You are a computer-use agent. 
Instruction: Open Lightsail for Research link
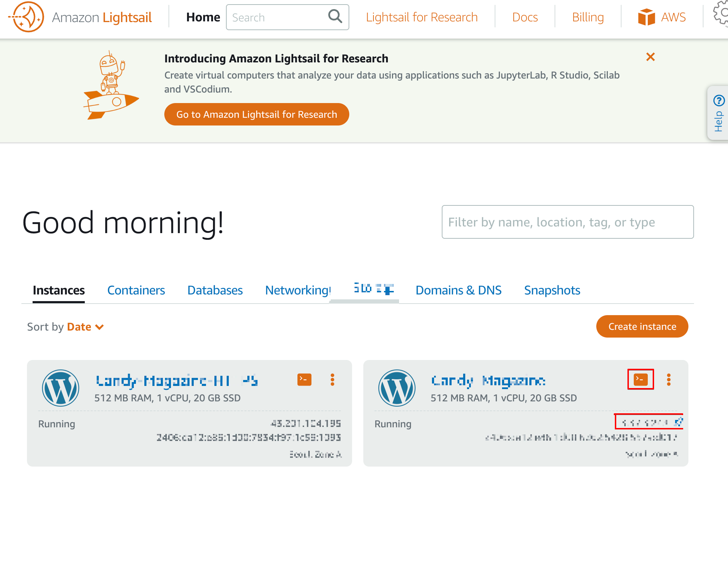(422, 17)
